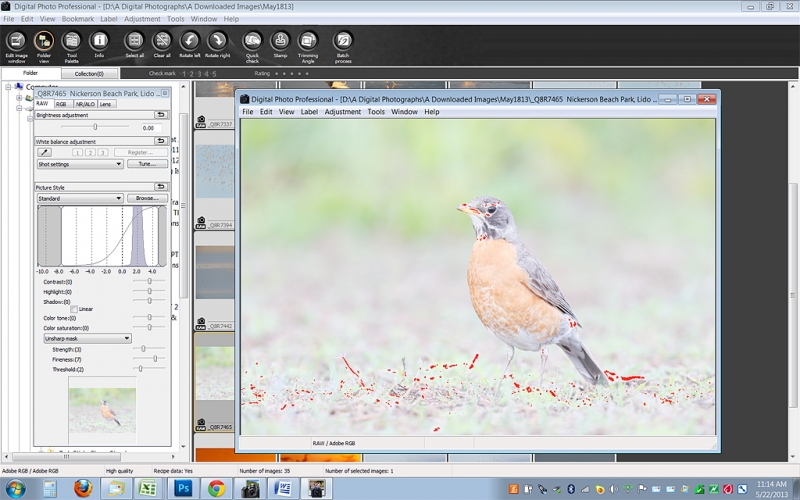Screen dimensions: 800x500
Task: Open the Trimming Angle tool
Action: 308,46
